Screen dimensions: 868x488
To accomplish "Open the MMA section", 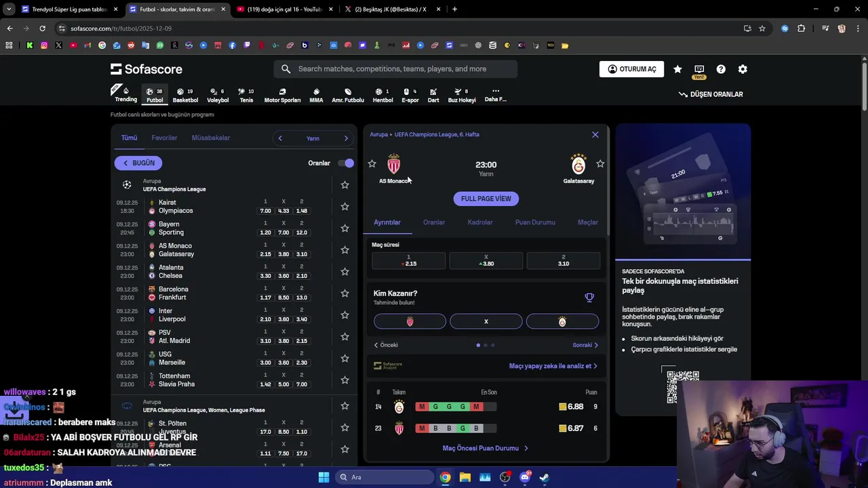I will coord(316,95).
